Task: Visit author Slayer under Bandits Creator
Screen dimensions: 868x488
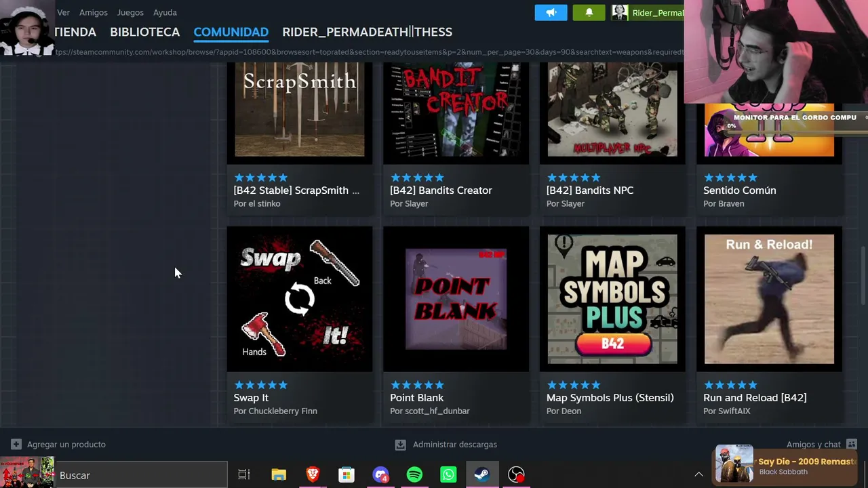Action: [415, 203]
